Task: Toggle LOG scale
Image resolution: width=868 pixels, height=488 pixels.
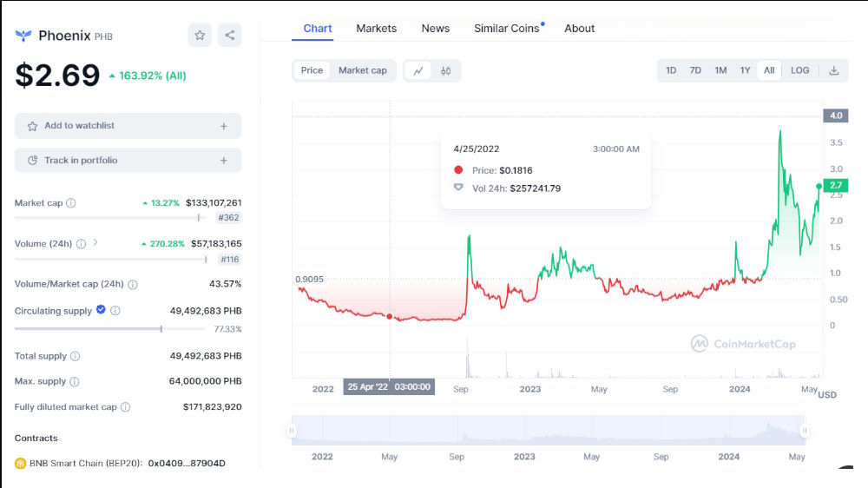Action: [x=800, y=70]
